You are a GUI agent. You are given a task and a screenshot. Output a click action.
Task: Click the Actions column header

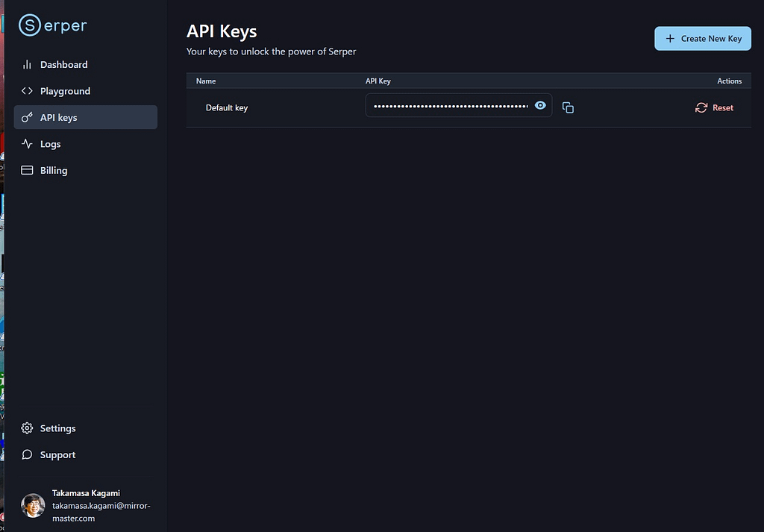729,81
